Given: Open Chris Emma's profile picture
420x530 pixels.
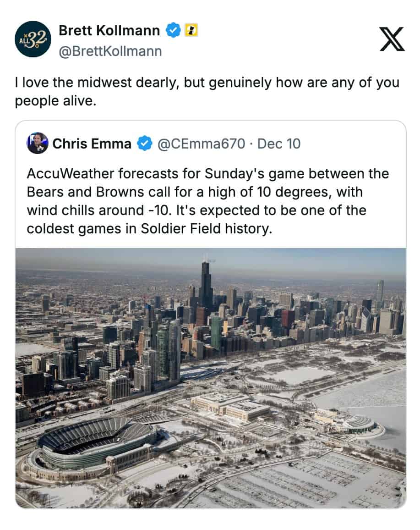Looking at the screenshot, I should [38, 144].
